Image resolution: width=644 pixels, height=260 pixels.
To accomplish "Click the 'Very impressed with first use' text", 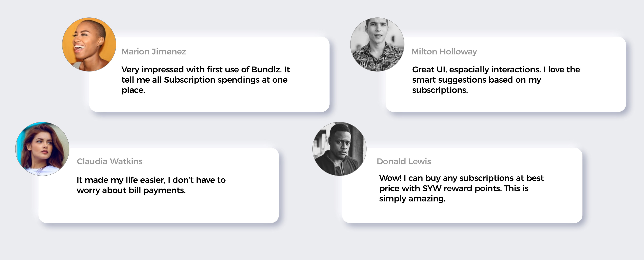I will (x=206, y=80).
